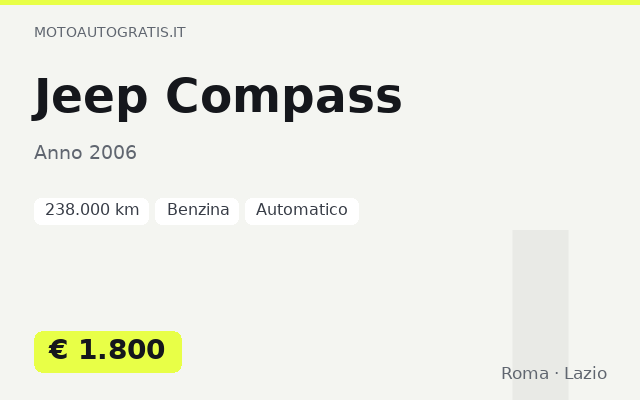The image size is (640, 400).
Task: Open the MOTOAUTOGRATIS.IT site link
Action: (x=110, y=32)
